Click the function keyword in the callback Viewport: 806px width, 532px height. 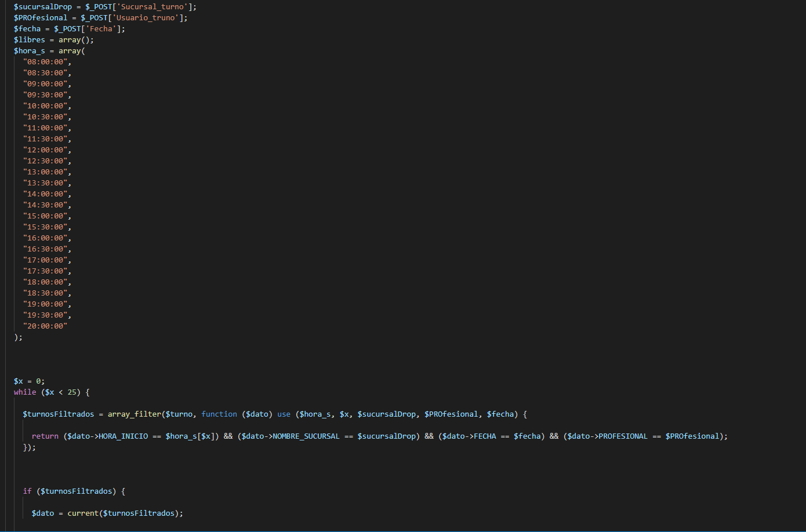click(219, 414)
